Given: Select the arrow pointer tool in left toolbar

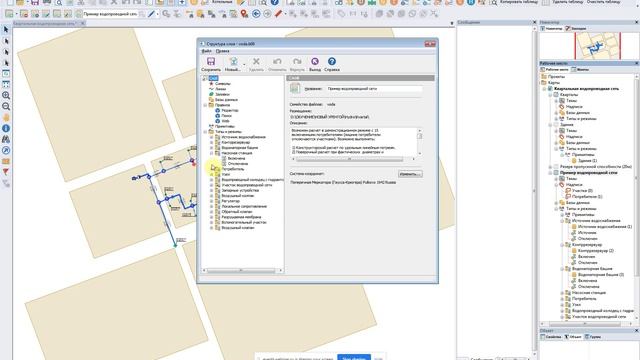Looking at the screenshot, I should (x=6, y=30).
